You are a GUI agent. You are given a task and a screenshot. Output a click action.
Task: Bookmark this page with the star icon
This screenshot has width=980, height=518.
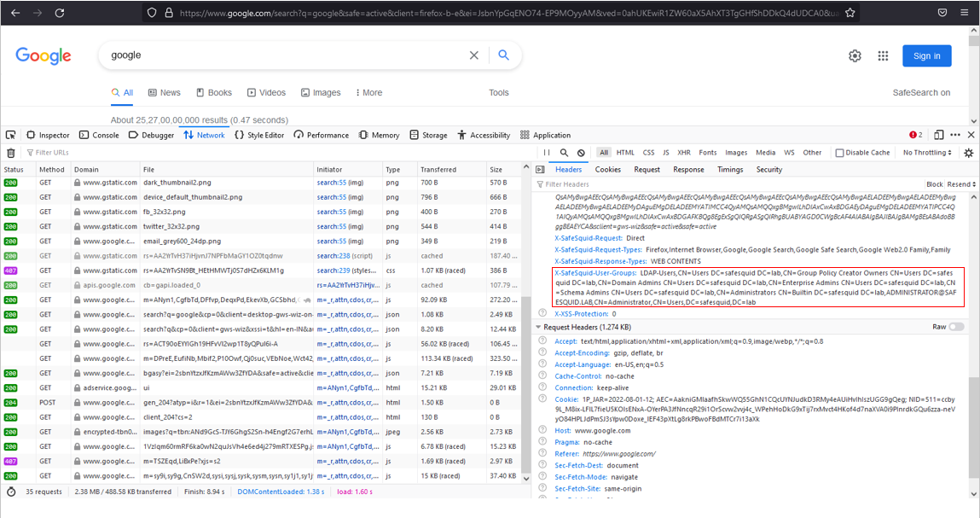click(850, 13)
